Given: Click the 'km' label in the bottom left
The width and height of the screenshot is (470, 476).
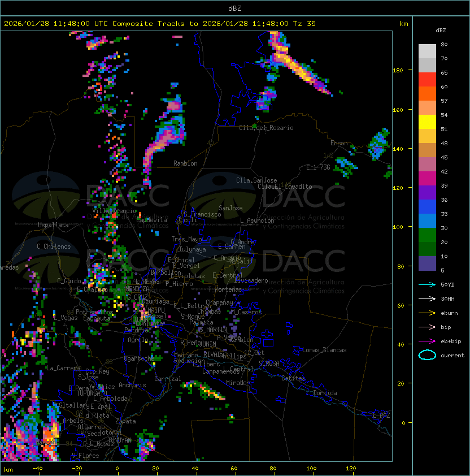Looking at the screenshot, I should pyautogui.click(x=8, y=470).
